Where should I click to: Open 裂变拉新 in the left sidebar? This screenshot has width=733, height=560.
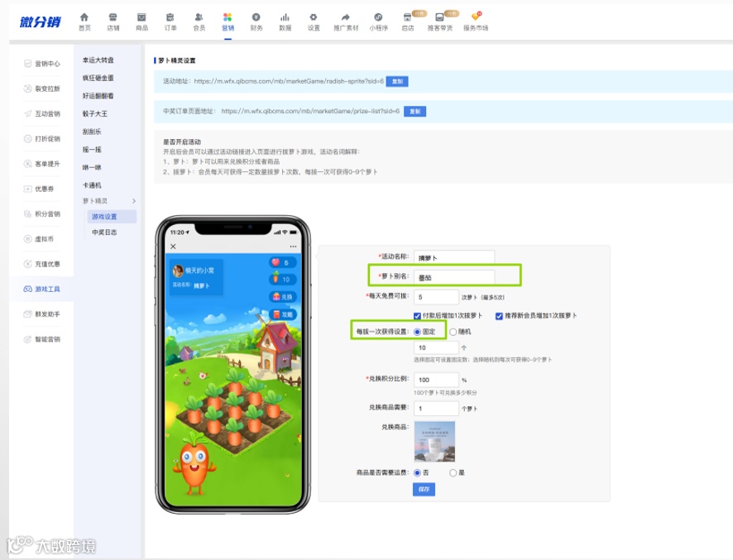[42, 89]
